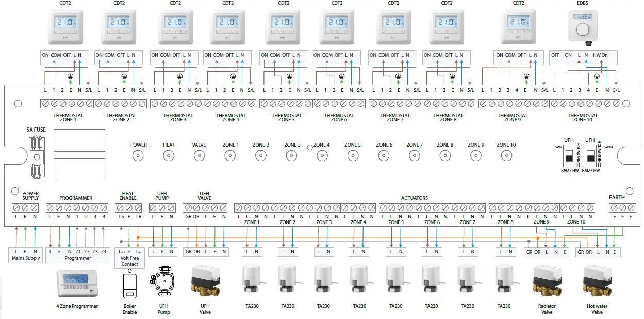Click the ZONE 8 indicator LED

445,156
